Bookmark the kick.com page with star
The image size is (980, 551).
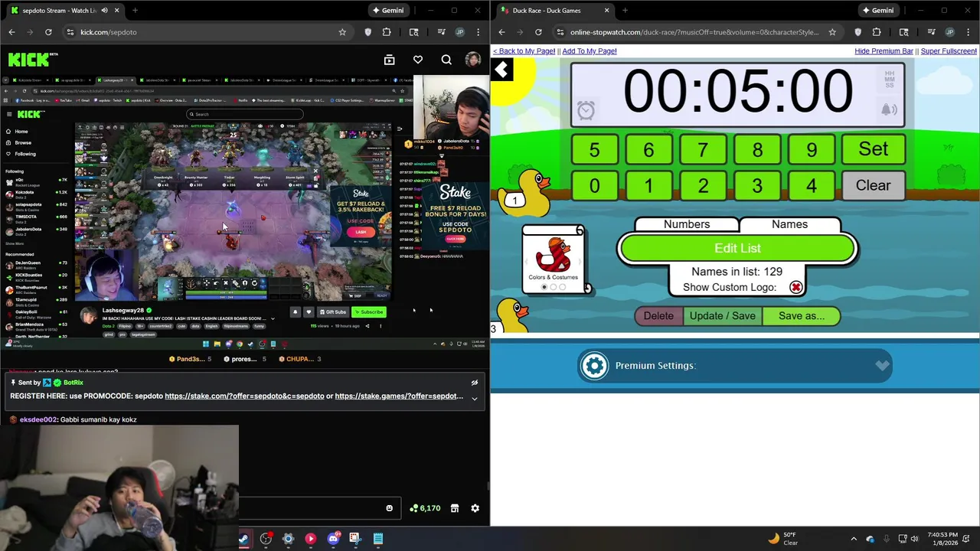(342, 32)
